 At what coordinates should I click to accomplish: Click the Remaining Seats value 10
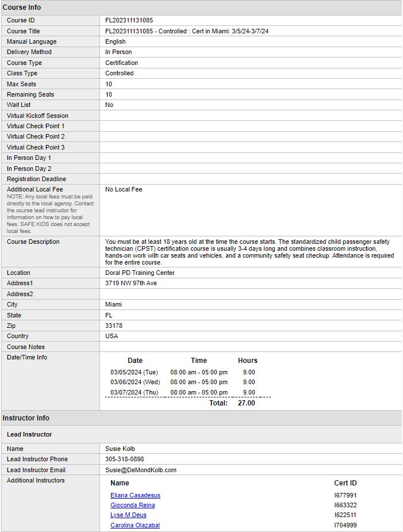pos(109,94)
